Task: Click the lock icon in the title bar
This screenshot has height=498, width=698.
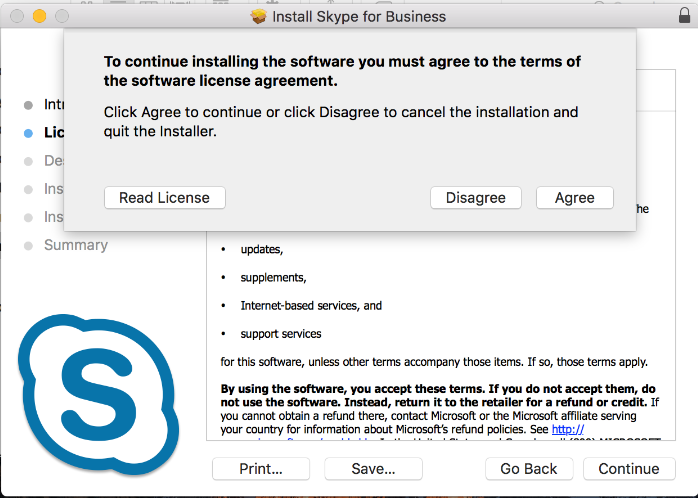Action: click(684, 15)
